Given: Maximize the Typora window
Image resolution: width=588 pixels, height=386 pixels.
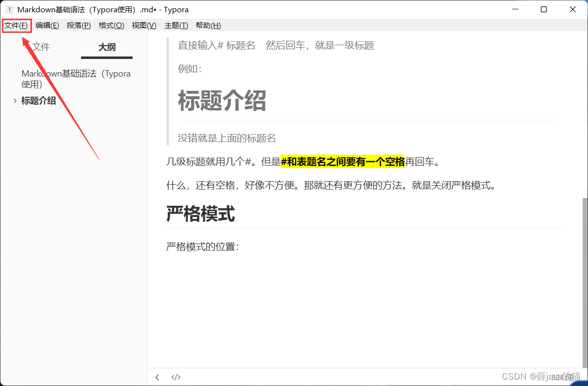Looking at the screenshot, I should 544,9.
